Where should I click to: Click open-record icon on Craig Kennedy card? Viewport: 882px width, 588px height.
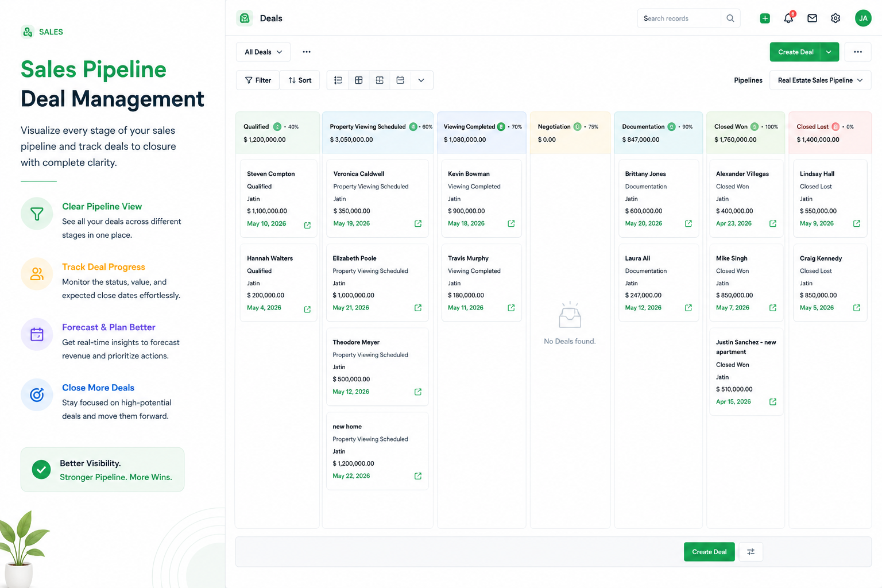pos(857,308)
